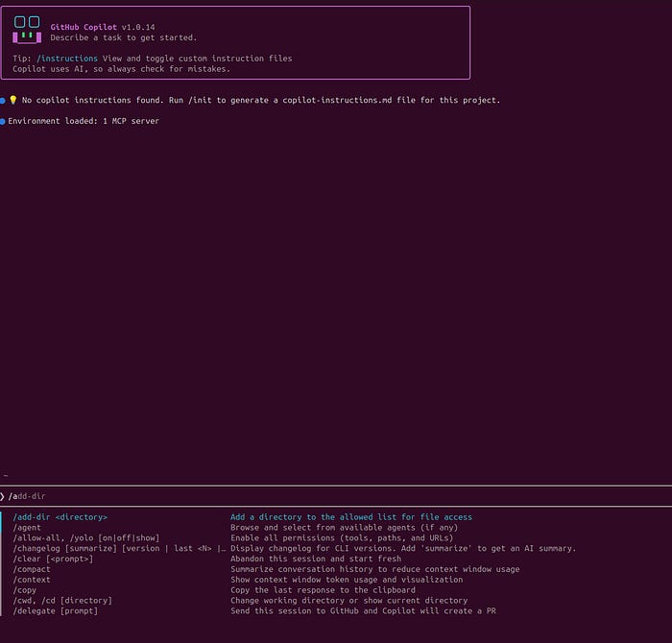The width and height of the screenshot is (672, 643).
Task: Click 'Copilot uses AI, so always check' line
Action: pyautogui.click(x=121, y=69)
